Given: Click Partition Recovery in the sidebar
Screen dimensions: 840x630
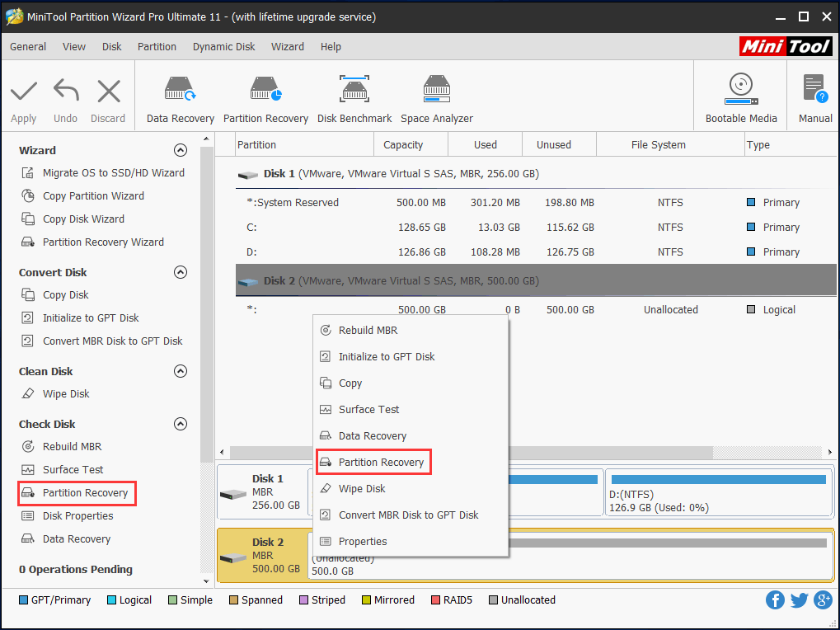Looking at the screenshot, I should (x=85, y=493).
